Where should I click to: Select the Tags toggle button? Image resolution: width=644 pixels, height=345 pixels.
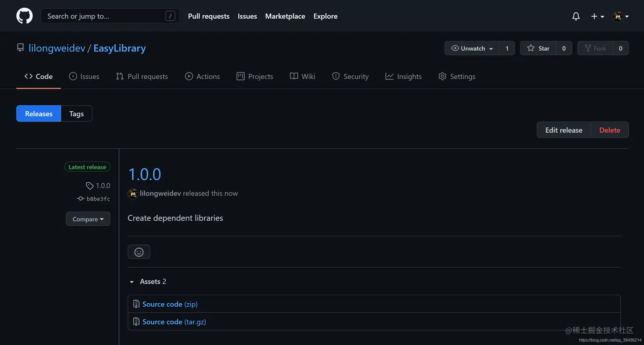click(77, 114)
